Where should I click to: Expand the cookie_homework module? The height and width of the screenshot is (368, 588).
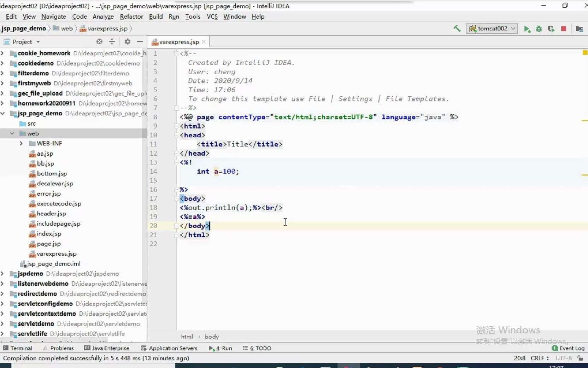2,53
